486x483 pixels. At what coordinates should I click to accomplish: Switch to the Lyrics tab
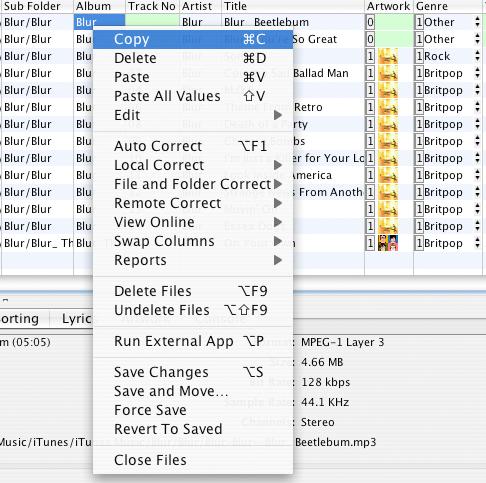tap(77, 319)
